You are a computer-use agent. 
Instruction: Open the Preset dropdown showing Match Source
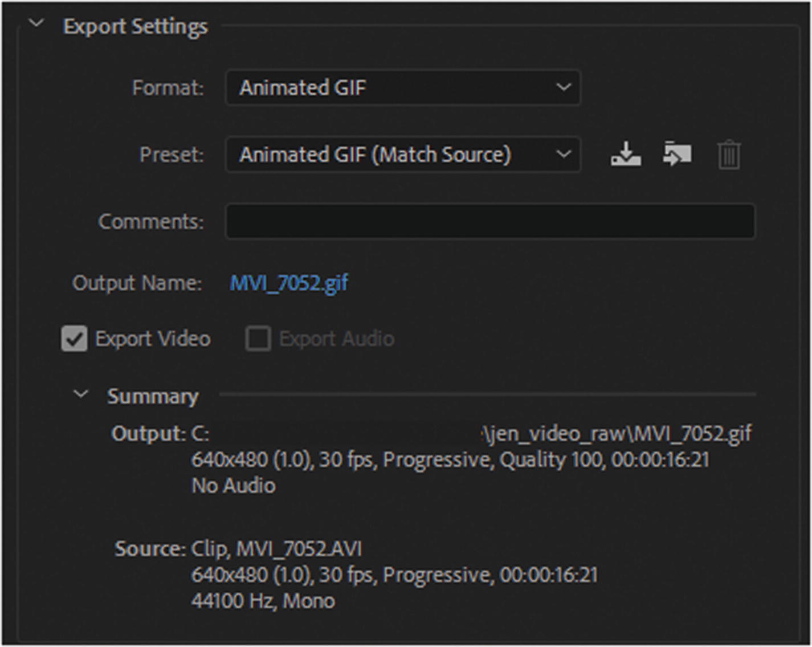pos(402,154)
